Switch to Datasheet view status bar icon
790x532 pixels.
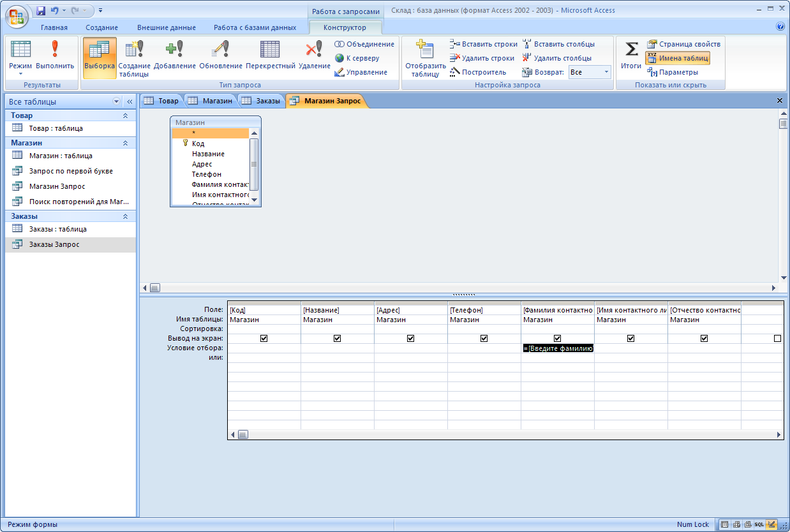(725, 524)
